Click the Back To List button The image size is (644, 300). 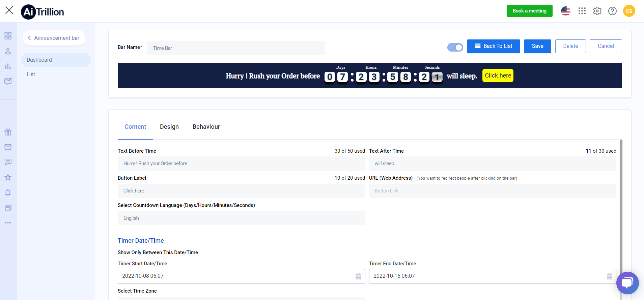tap(494, 46)
